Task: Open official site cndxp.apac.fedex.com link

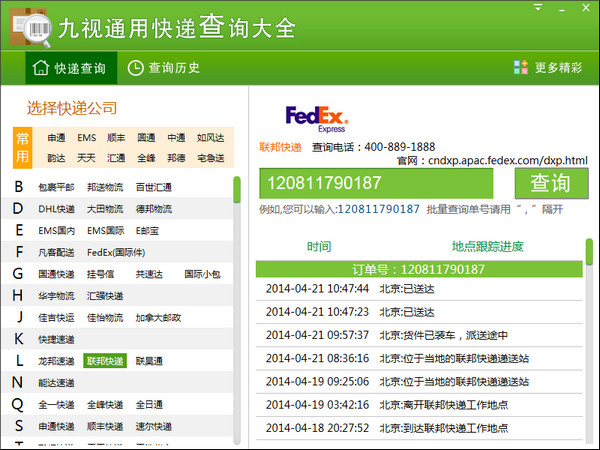Action: 508,160
